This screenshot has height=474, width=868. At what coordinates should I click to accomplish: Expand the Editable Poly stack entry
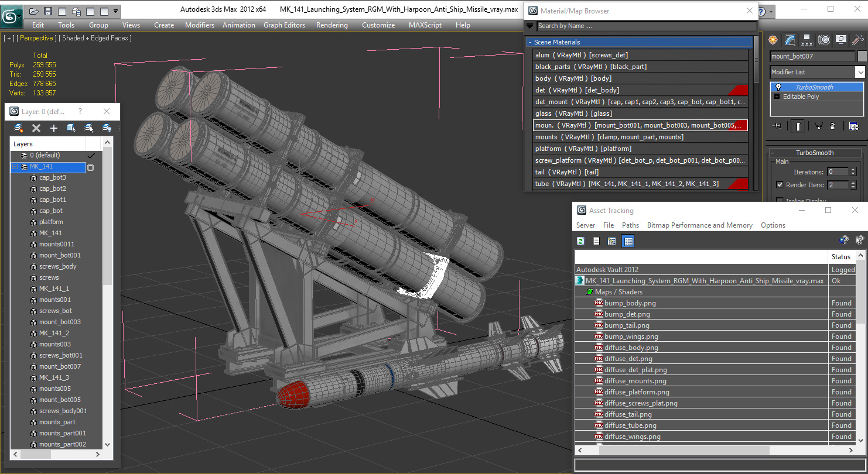point(777,97)
